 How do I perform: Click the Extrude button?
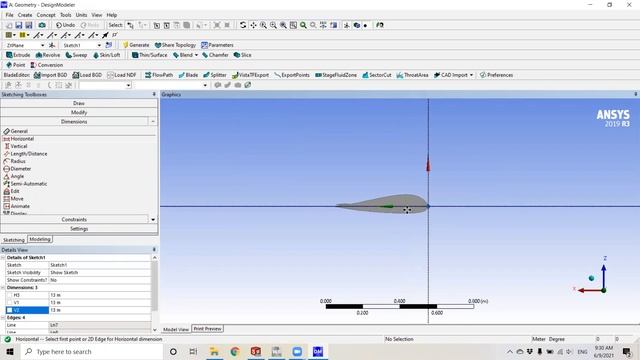tap(18, 55)
